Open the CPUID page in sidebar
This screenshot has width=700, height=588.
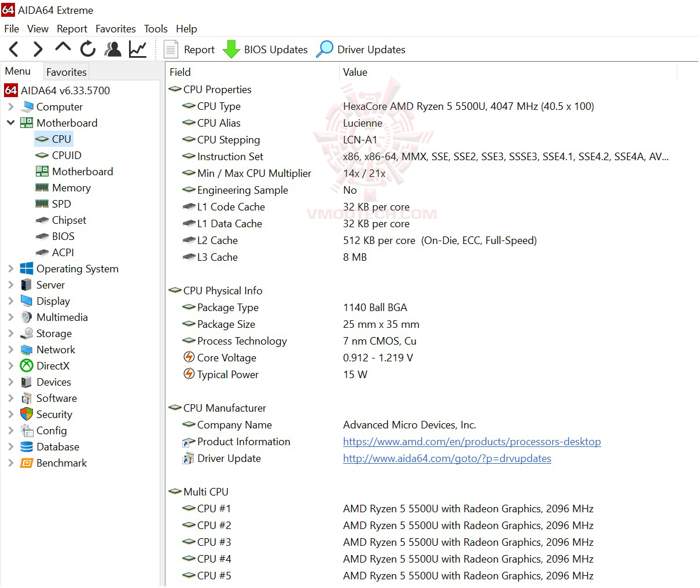(59, 155)
